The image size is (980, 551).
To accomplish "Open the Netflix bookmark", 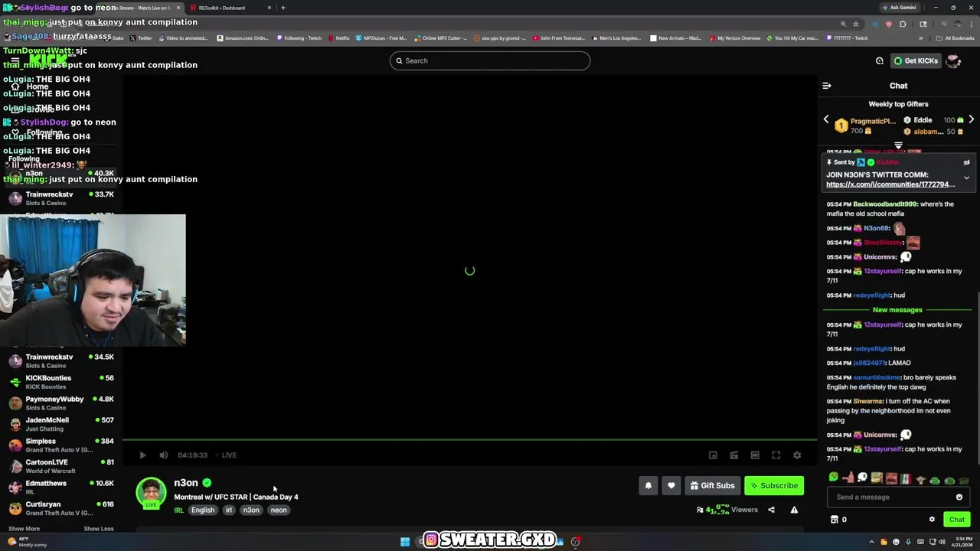I will 338,38.
